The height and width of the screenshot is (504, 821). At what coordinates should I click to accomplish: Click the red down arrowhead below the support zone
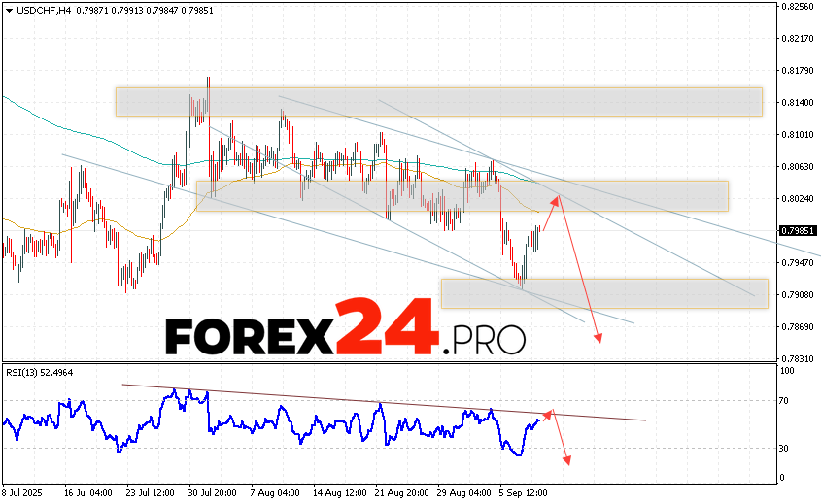pos(599,337)
